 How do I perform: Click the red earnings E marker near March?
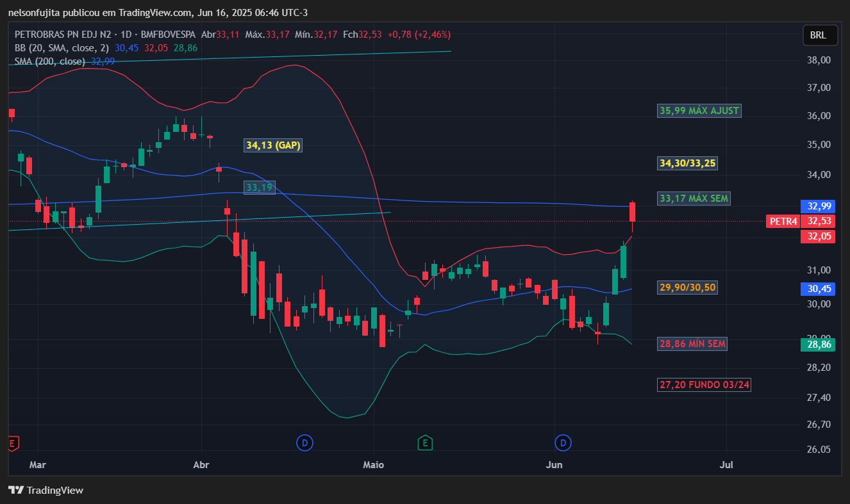(x=12, y=443)
